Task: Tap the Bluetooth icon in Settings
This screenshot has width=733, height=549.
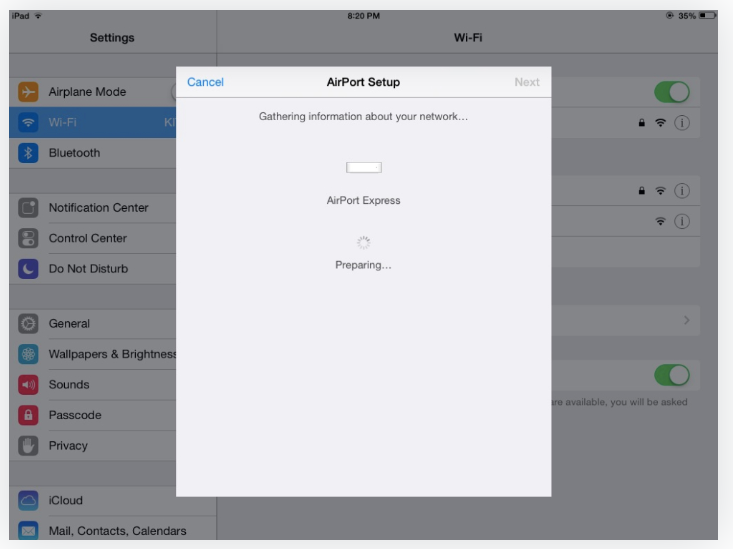Action: (x=28, y=153)
